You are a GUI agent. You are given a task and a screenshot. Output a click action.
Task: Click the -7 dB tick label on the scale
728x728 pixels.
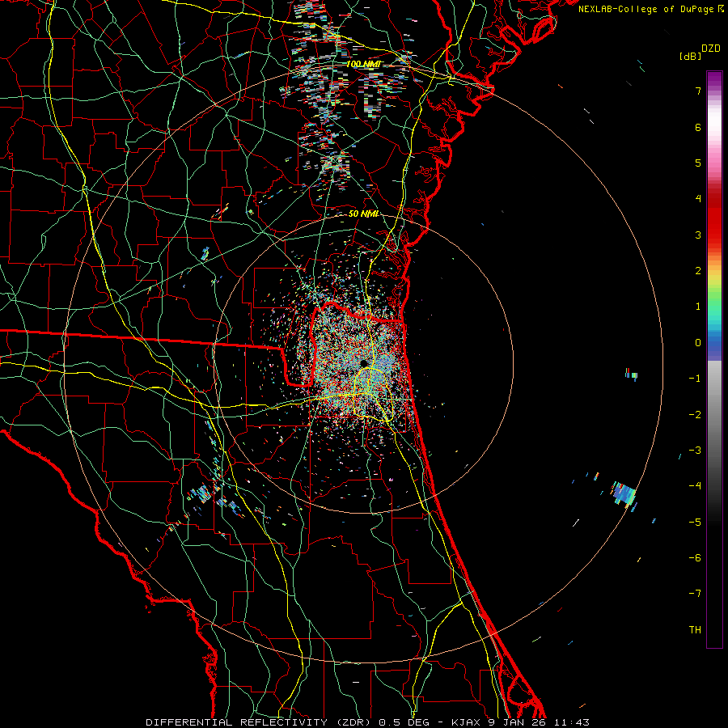pyautogui.click(x=695, y=594)
